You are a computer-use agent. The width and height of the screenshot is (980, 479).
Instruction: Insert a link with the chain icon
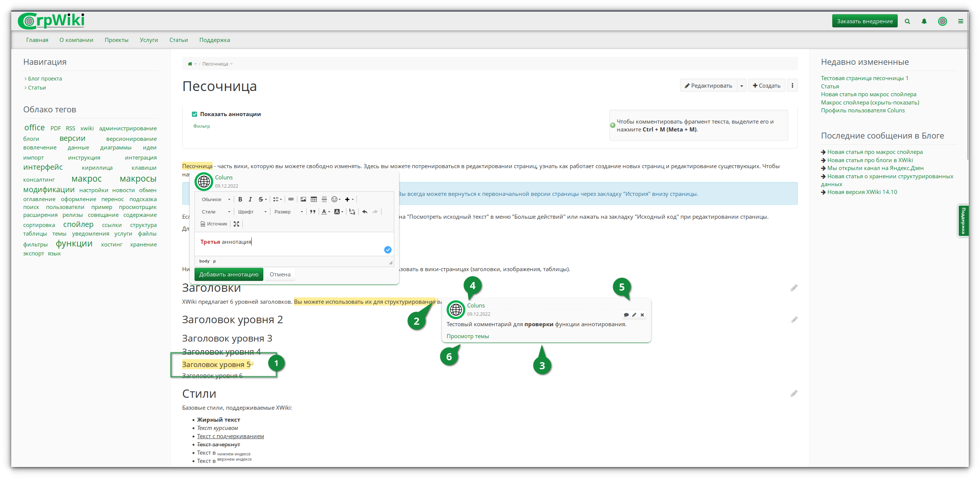click(291, 199)
